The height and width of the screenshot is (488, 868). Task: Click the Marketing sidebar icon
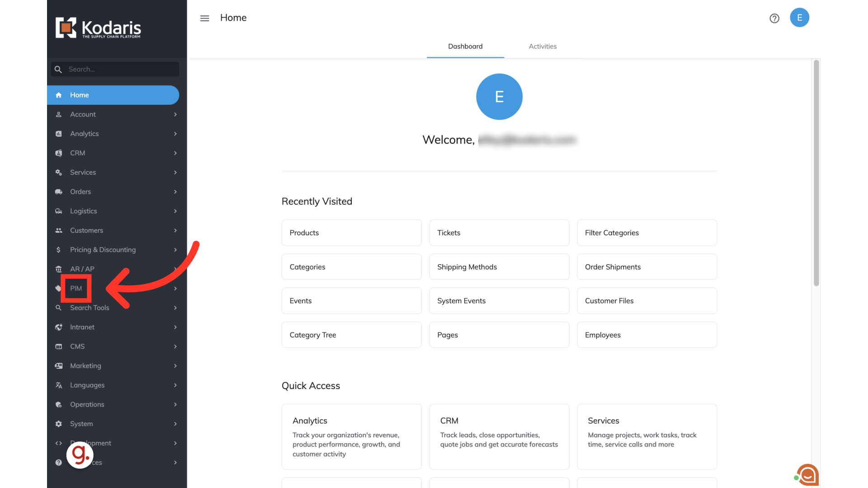point(59,366)
